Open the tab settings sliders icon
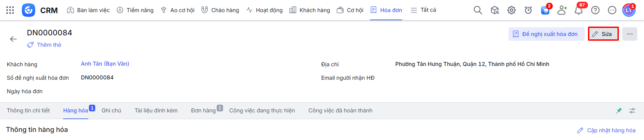 coord(632,111)
